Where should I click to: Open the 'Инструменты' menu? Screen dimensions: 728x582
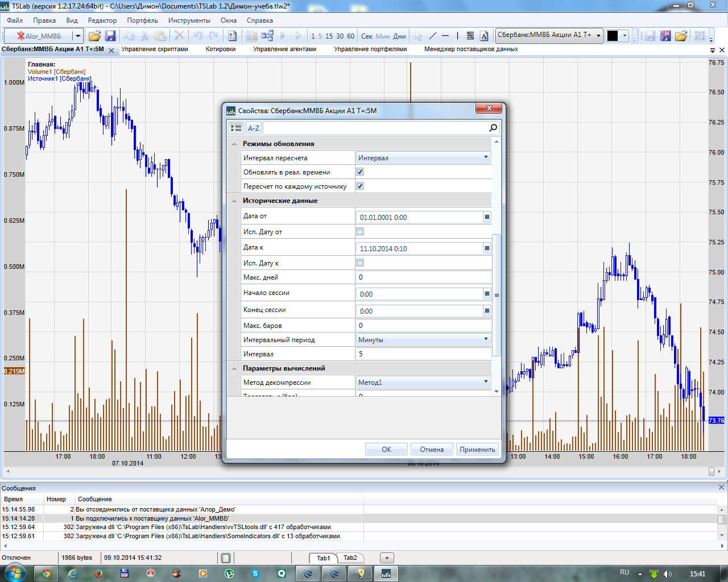[189, 20]
